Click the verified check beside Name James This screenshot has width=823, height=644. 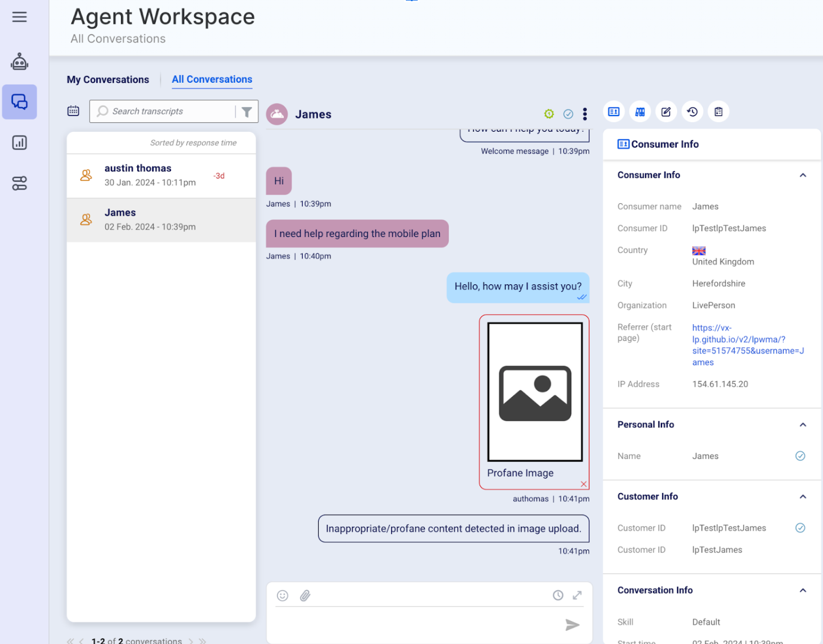pyautogui.click(x=800, y=456)
